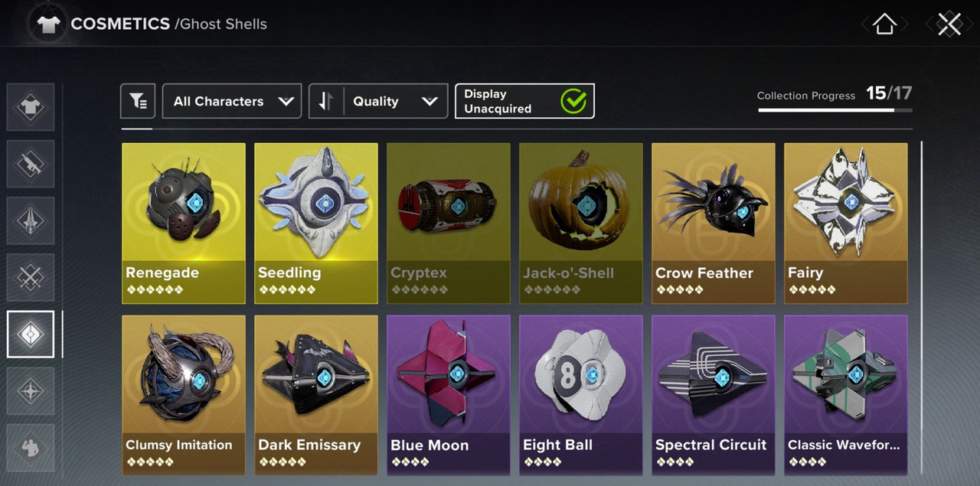The height and width of the screenshot is (486, 980).
Task: Toggle the sort direction arrows
Action: click(x=326, y=101)
